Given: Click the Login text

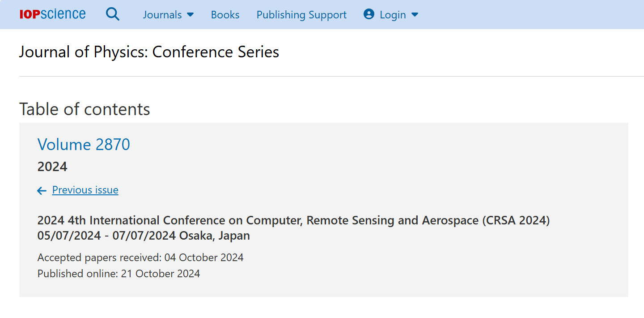Looking at the screenshot, I should (x=393, y=15).
